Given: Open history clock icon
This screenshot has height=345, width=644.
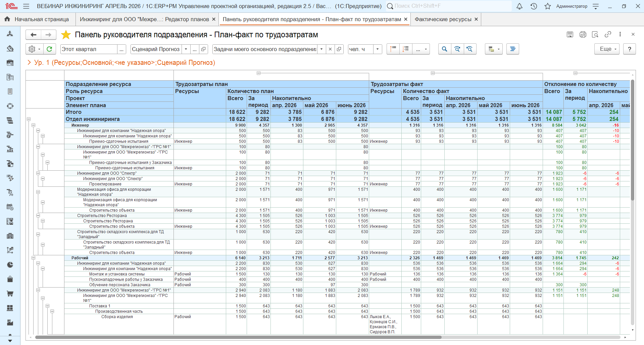Looking at the screenshot, I should (534, 6).
